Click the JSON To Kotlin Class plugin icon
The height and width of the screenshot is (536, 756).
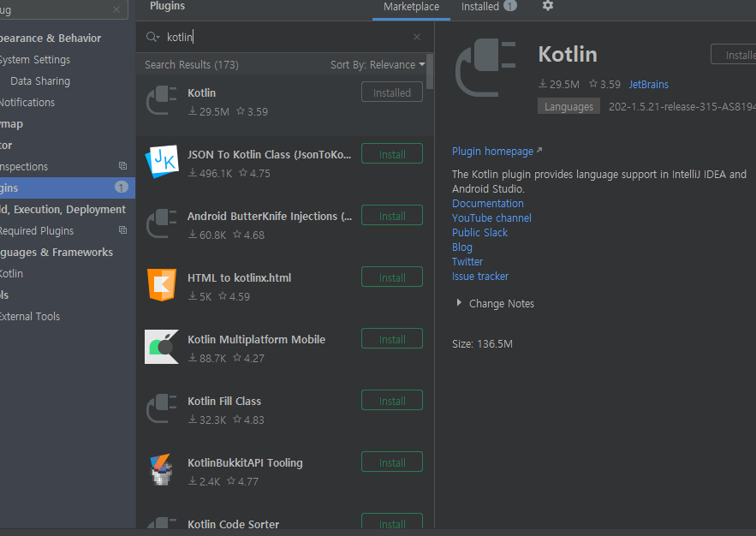162,162
